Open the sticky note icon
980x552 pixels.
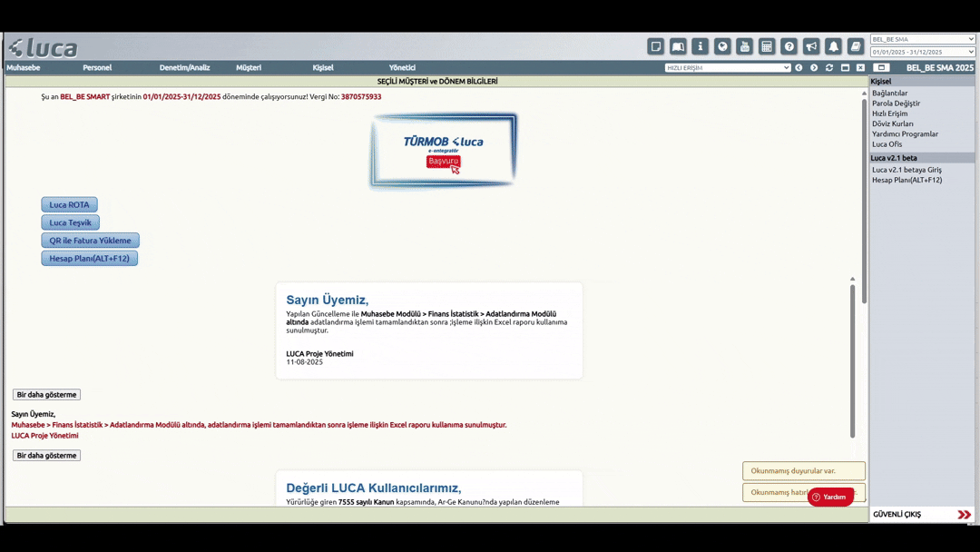click(656, 46)
